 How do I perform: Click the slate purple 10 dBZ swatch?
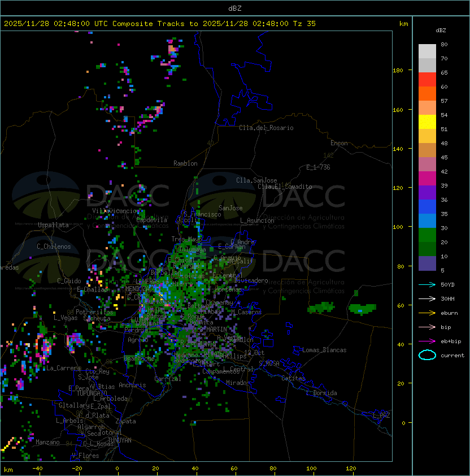coord(427,263)
